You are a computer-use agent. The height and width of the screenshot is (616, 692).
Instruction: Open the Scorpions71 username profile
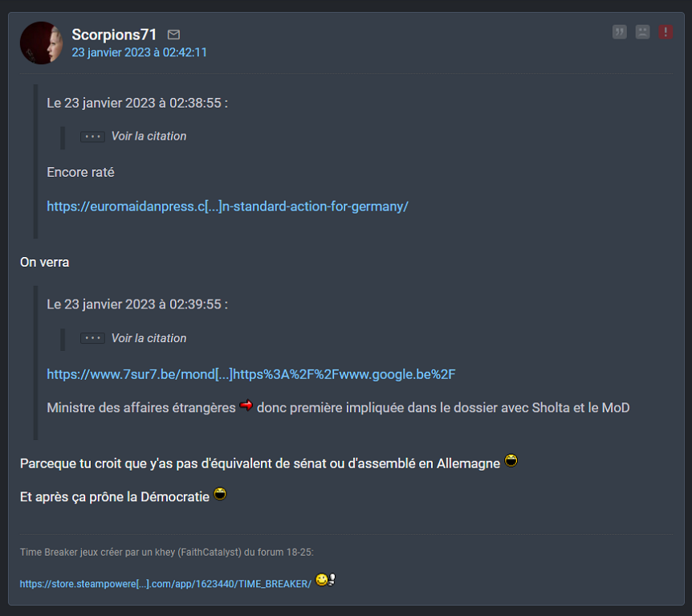click(114, 35)
